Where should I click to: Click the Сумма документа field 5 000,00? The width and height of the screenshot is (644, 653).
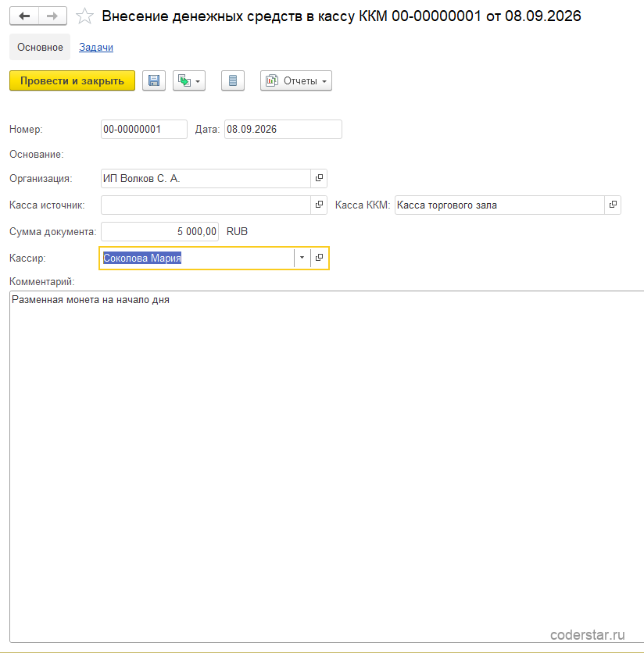(x=159, y=231)
